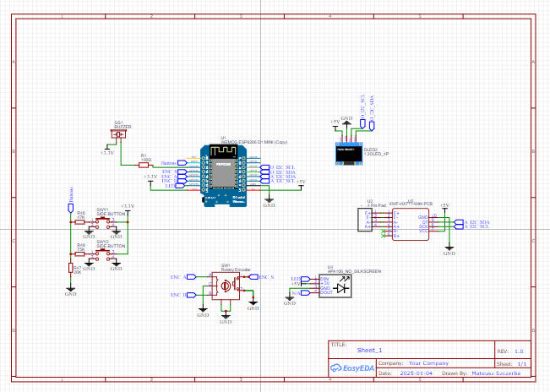Click the O_I2C_SDA port above the OLED

coord(372,126)
